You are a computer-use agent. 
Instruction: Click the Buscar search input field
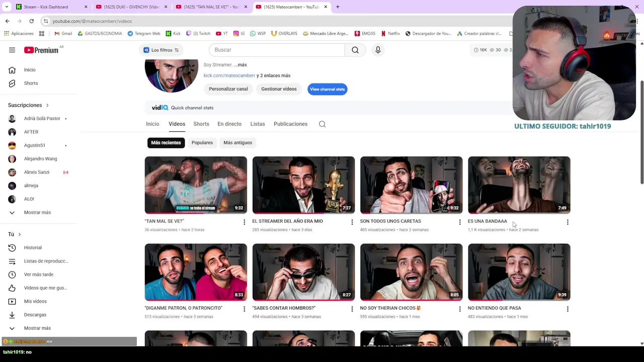(x=277, y=50)
